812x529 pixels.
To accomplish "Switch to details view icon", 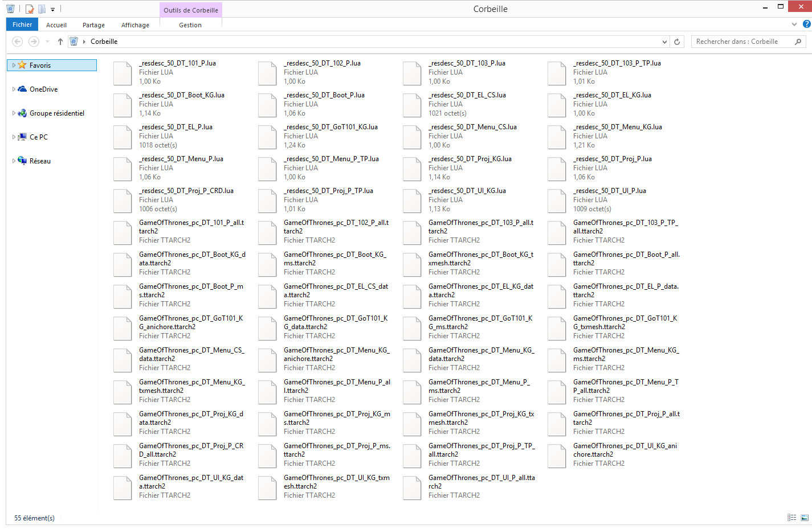I will pos(791,518).
